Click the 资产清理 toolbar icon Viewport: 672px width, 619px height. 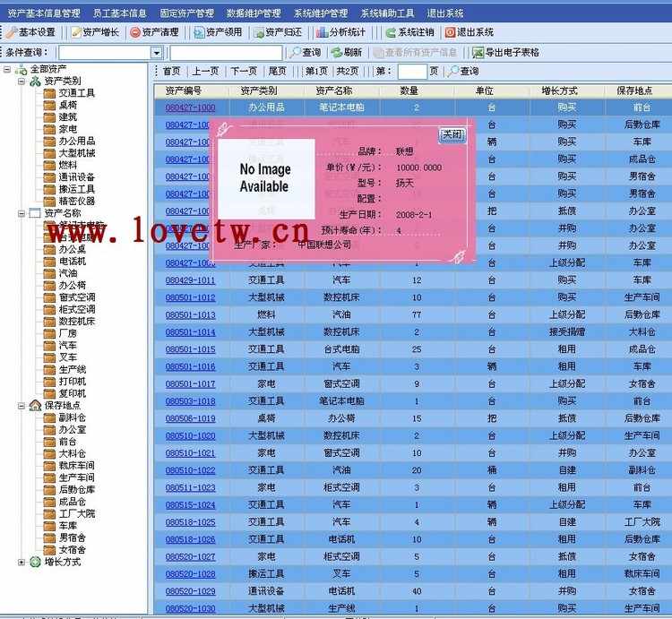pos(135,32)
